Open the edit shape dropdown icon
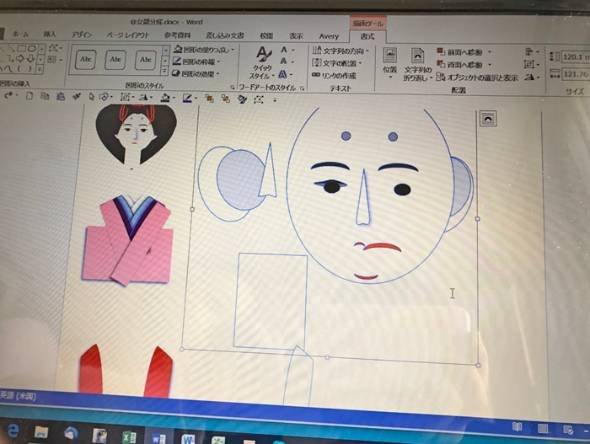 coord(56,48)
